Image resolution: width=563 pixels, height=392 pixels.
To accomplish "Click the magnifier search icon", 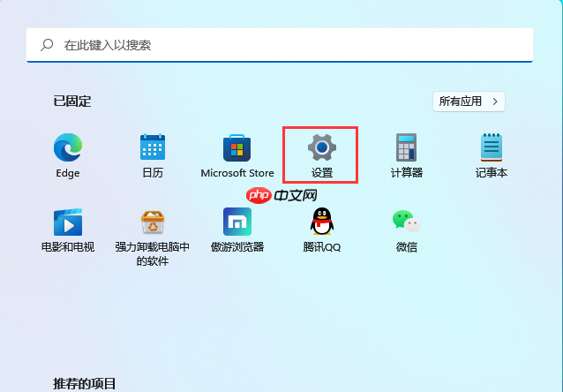I will click(47, 45).
